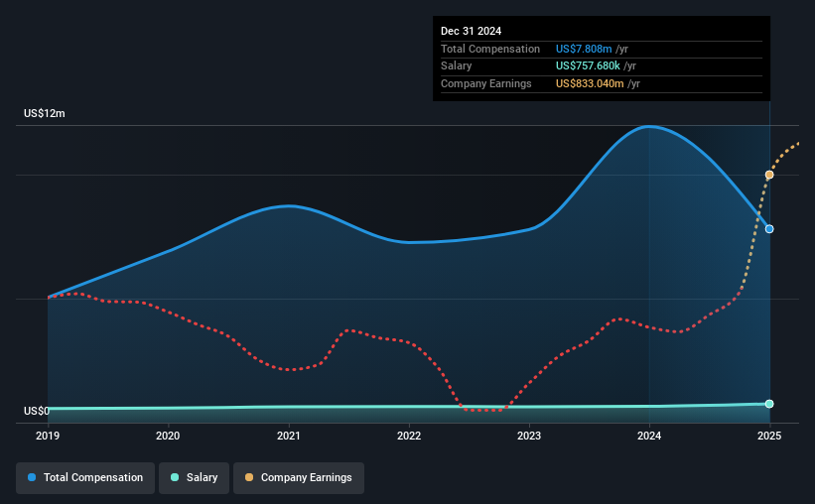Click the orange dot in Company Earnings legend
Screen dimensions: 815x504
point(249,477)
